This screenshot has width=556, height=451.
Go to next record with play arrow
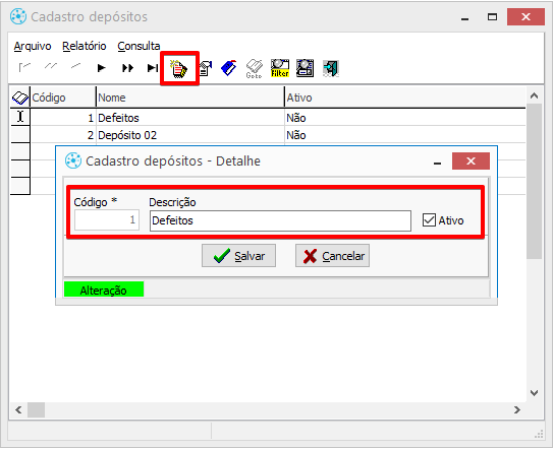(x=101, y=68)
